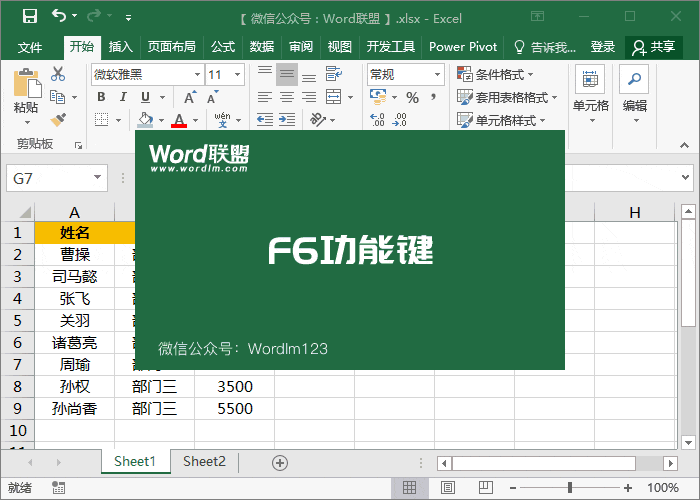700x500 pixels.
Task: Click the Format Painter brush icon
Action: [58, 120]
